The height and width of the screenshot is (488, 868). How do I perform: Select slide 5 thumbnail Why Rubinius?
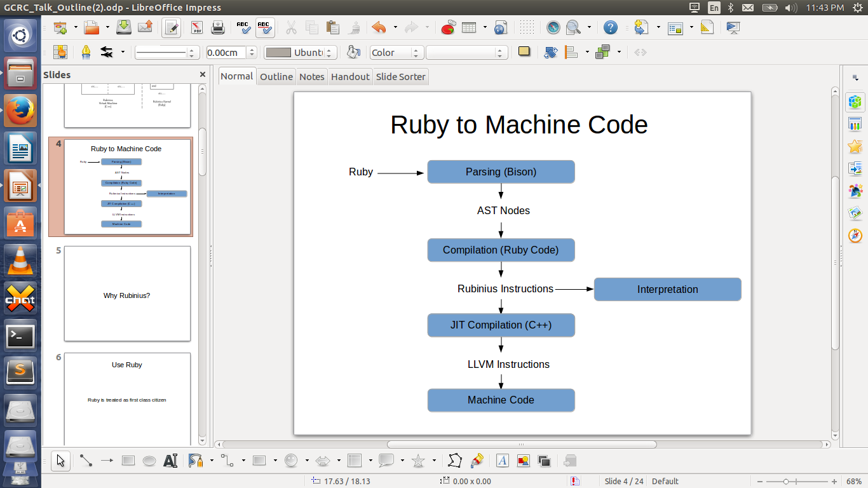tap(127, 294)
